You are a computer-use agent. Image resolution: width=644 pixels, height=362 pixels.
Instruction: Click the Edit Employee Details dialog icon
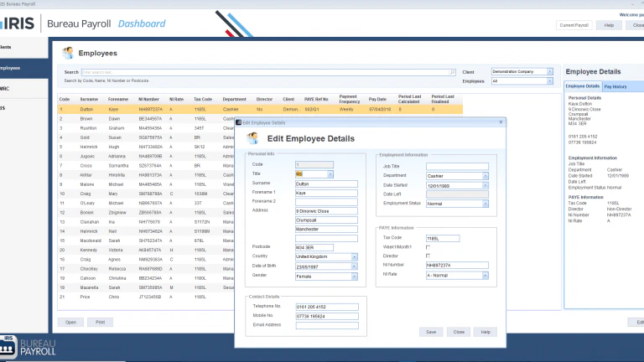tap(252, 138)
